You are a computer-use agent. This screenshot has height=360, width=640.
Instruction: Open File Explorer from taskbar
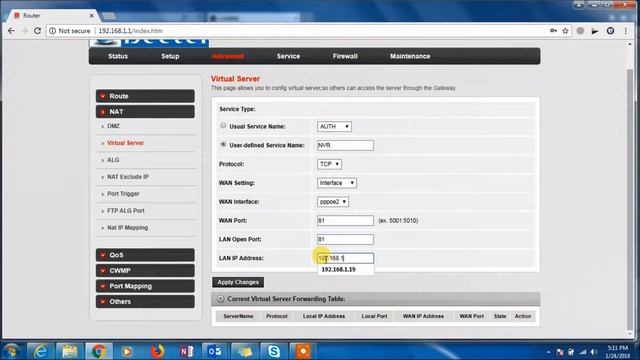[x=69, y=351]
